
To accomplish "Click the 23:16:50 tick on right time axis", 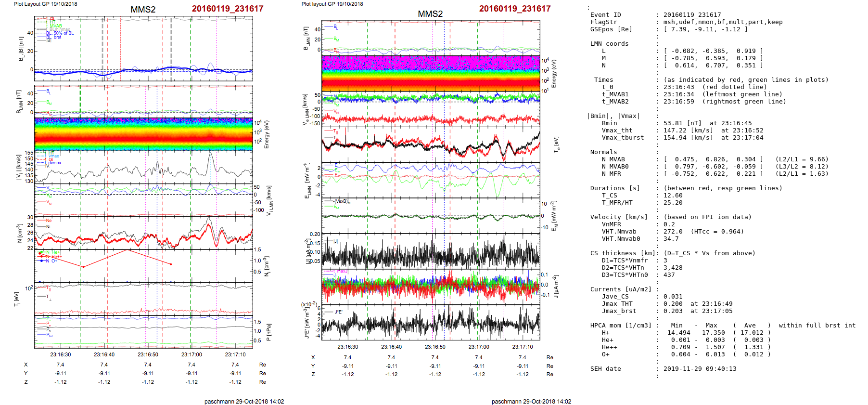I will 435,347.
